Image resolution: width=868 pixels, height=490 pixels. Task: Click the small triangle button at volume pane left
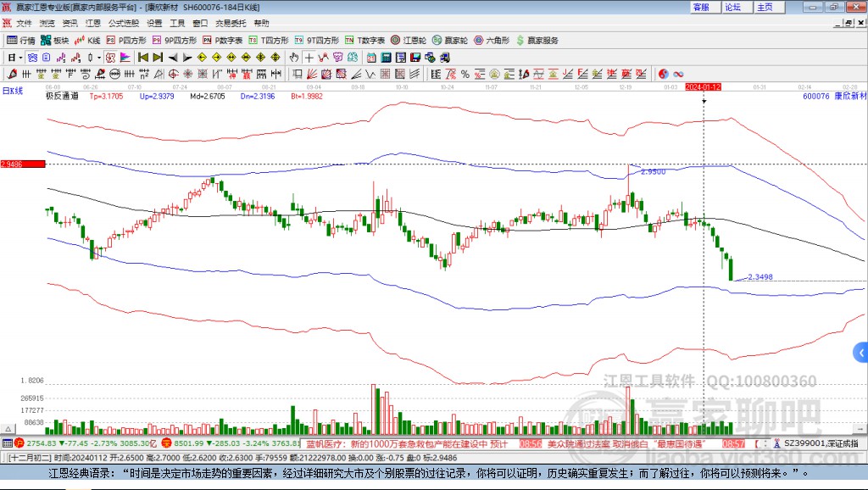(8, 429)
